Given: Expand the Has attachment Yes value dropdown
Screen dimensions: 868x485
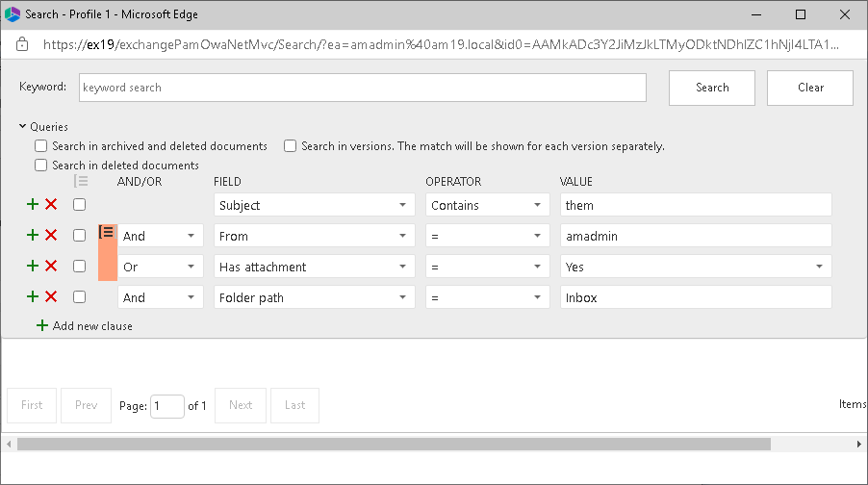Looking at the screenshot, I should pyautogui.click(x=696, y=267).
